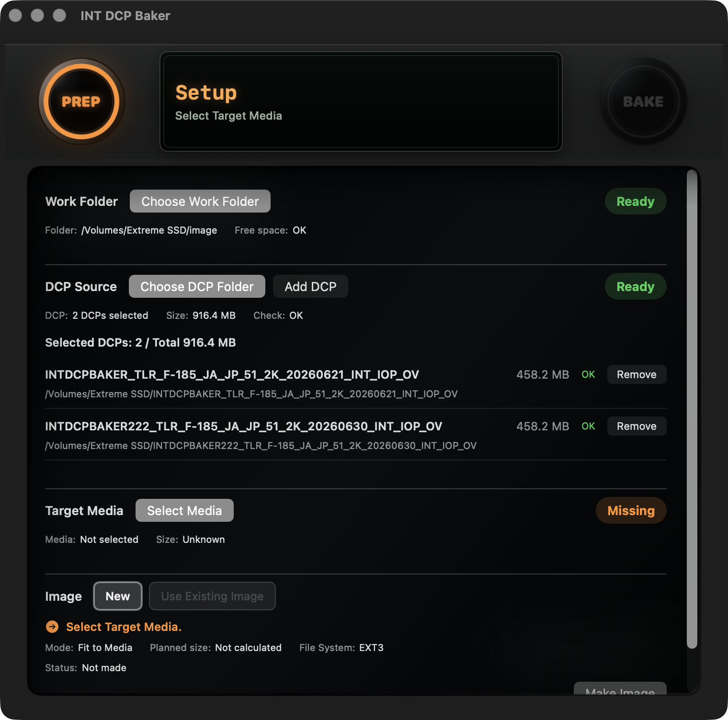Click the Work Folder Ready status badge
728x720 pixels.
[x=636, y=201]
